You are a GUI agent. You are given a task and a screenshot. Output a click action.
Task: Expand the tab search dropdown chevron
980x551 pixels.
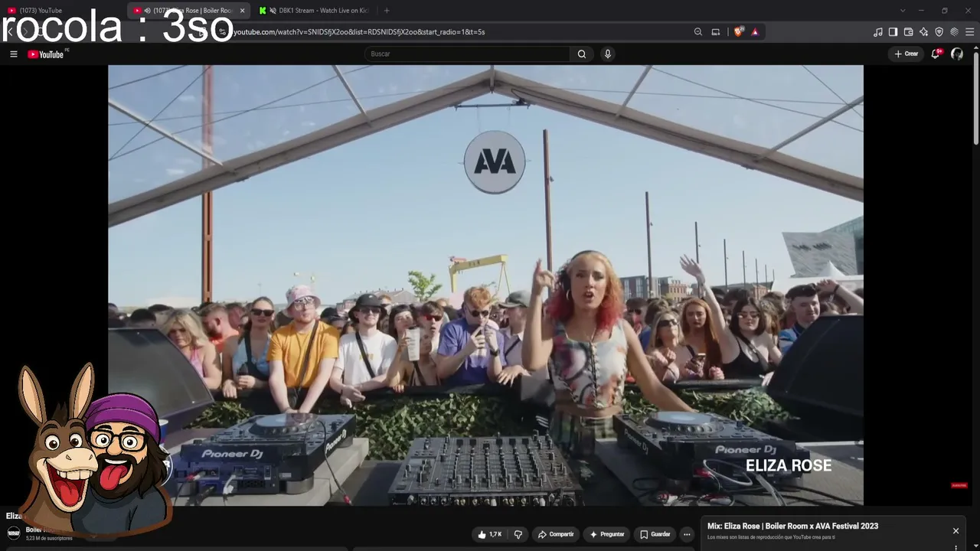903,11
